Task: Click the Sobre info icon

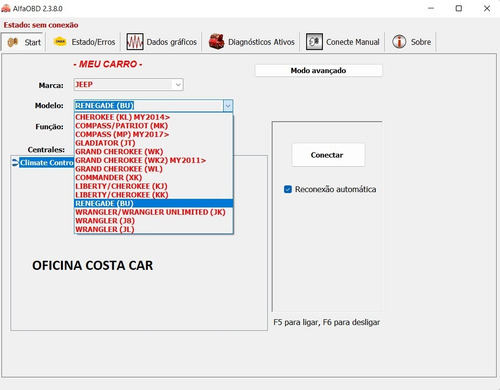Action: 399,42
